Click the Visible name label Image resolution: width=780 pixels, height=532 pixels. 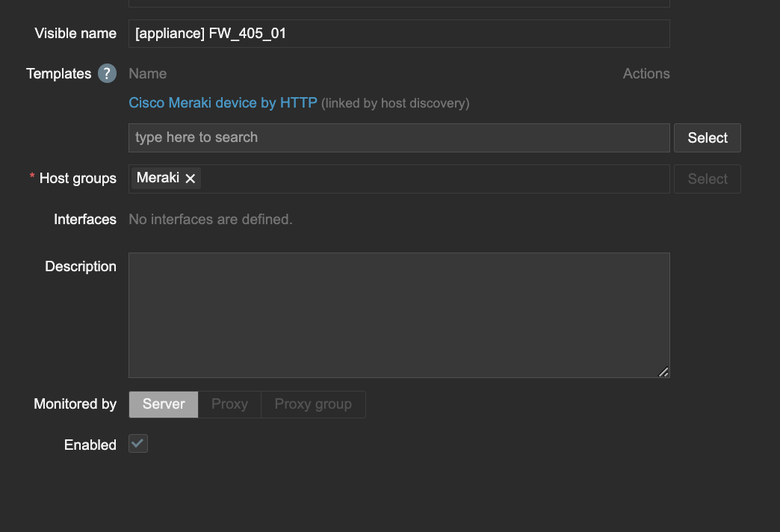point(75,34)
